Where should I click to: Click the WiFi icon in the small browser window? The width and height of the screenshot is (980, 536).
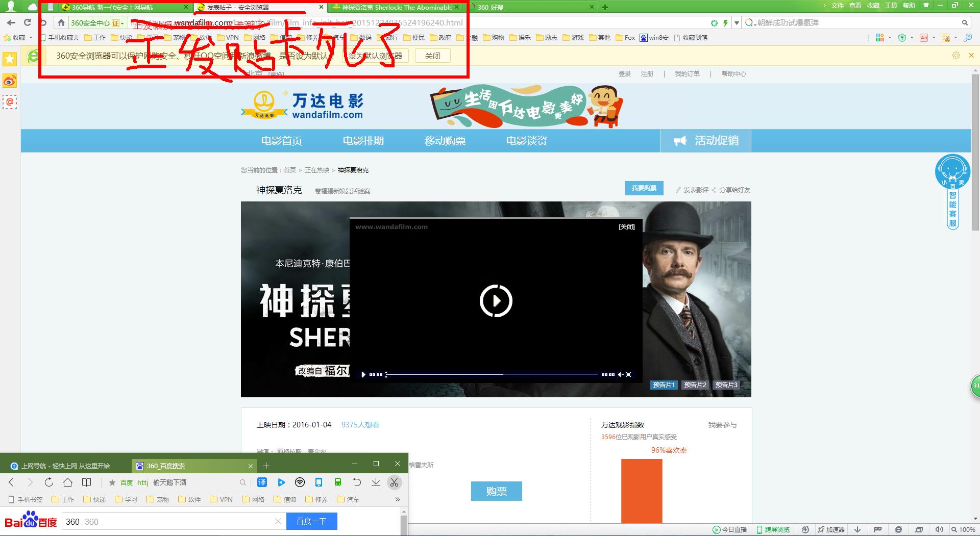click(300, 482)
